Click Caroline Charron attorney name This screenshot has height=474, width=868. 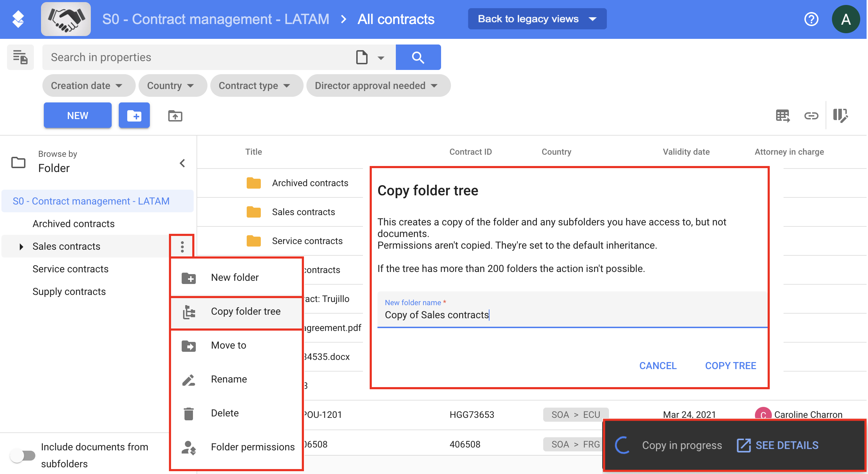808,415
